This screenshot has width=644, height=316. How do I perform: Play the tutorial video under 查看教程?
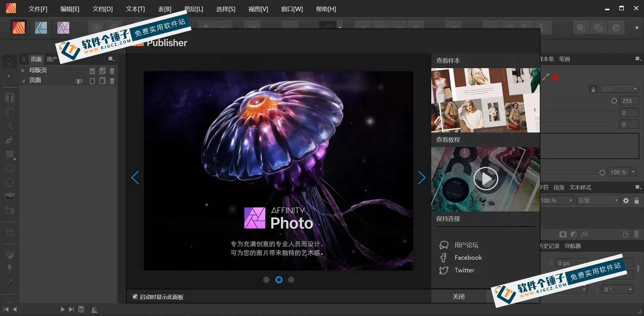coord(485,178)
